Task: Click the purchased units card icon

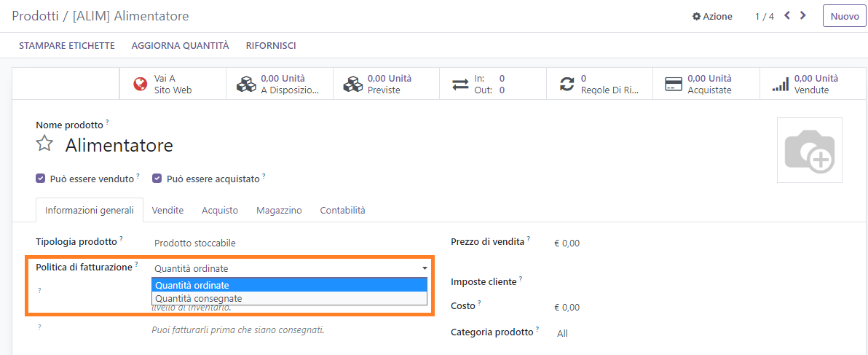Action: click(x=674, y=85)
